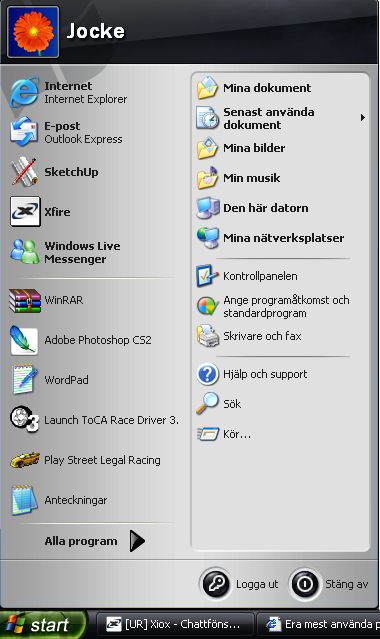Screen dimensions: 380x639
Task: Click the Mina nätverksplatser text
Action: point(283,238)
